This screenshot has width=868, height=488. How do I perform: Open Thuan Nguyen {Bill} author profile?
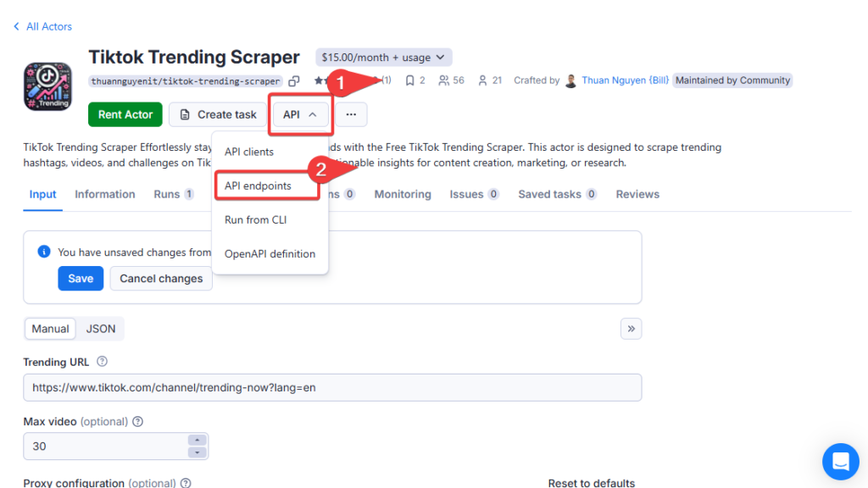click(x=625, y=80)
